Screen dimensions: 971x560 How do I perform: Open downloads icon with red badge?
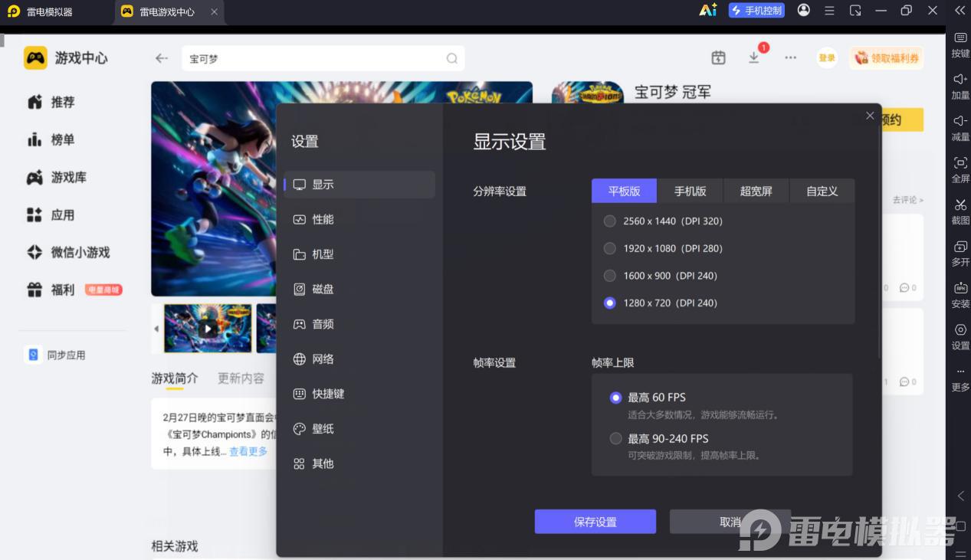coord(754,57)
